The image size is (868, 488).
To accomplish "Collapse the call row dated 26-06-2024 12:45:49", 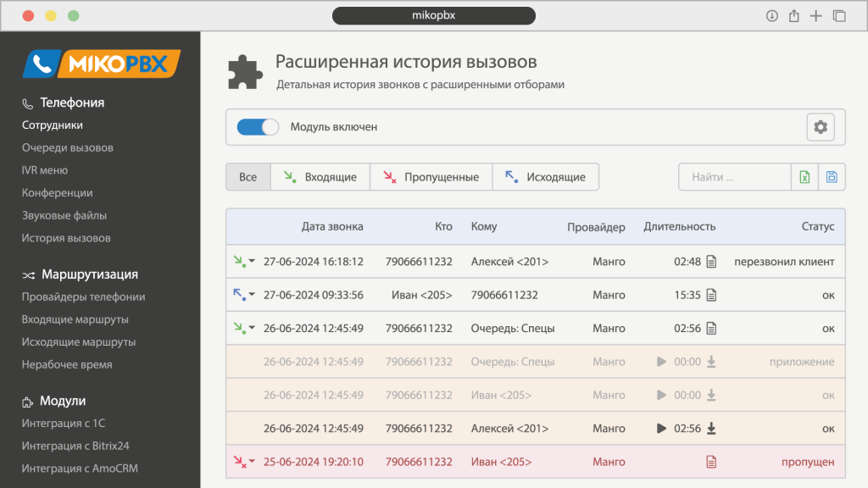I will click(x=244, y=329).
